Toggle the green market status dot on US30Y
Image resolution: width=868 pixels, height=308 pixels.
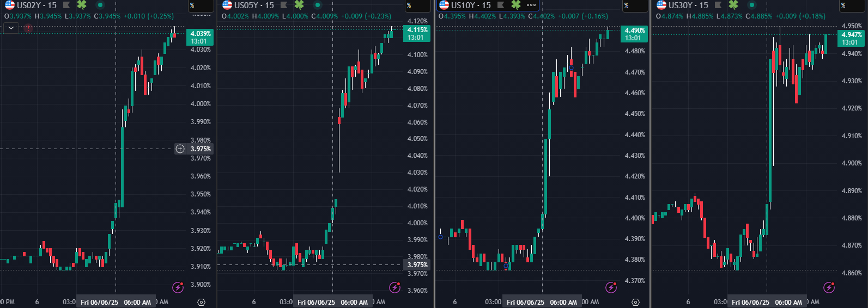[x=751, y=5]
